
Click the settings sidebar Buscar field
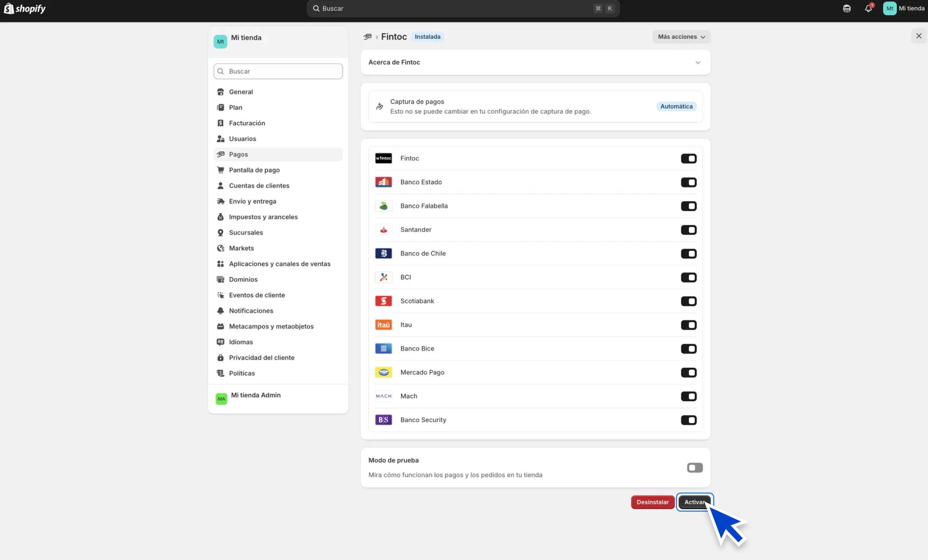[278, 71]
